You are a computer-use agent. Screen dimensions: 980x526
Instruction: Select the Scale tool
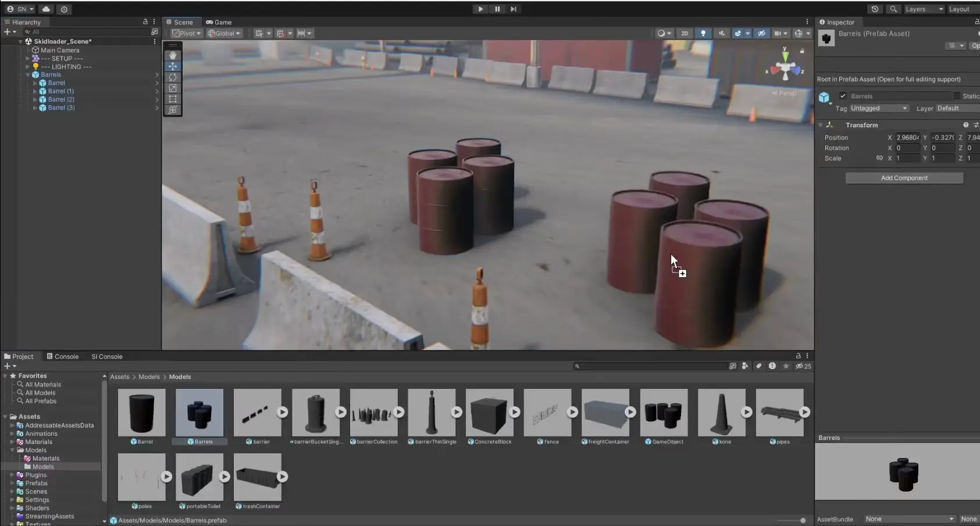coord(173,88)
